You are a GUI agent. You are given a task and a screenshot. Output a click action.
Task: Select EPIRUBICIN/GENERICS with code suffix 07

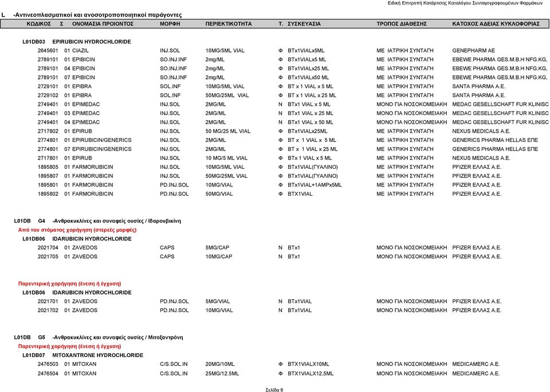pos(102,149)
